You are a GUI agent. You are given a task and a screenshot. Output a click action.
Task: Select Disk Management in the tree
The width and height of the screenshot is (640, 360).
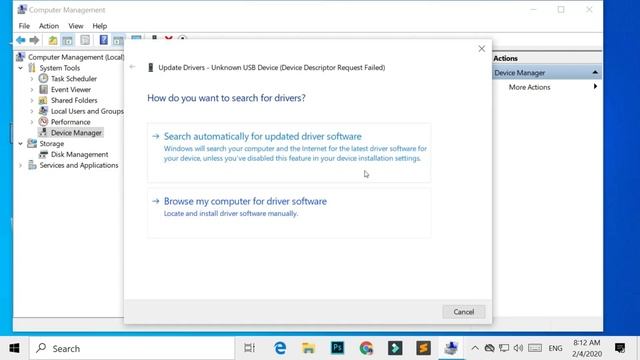tap(80, 154)
